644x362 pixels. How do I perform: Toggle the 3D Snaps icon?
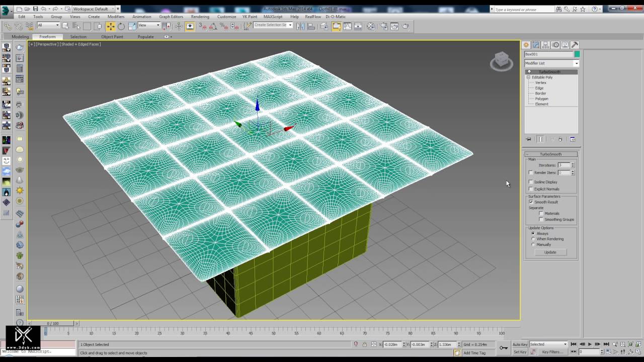click(202, 26)
